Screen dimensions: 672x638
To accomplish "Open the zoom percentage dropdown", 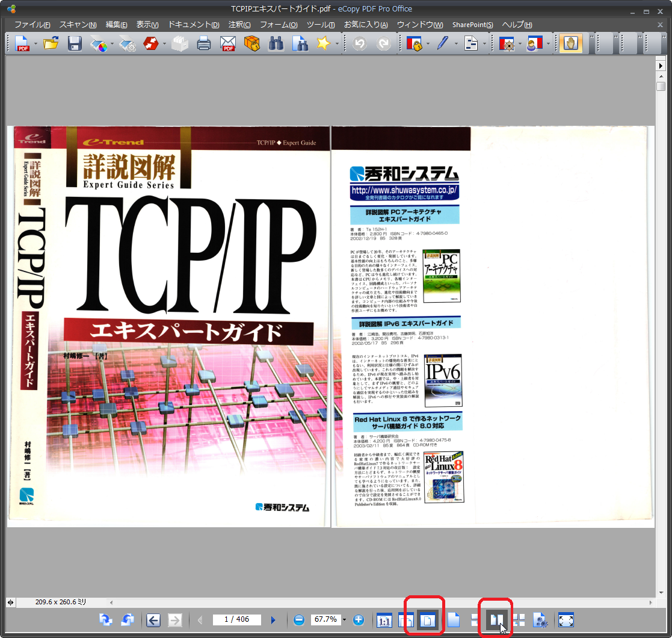I will click(344, 620).
